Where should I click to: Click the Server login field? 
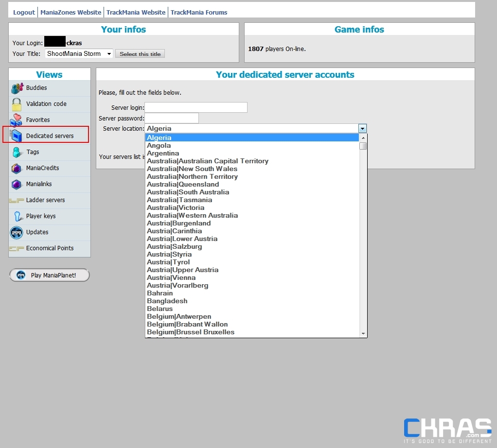tap(196, 107)
